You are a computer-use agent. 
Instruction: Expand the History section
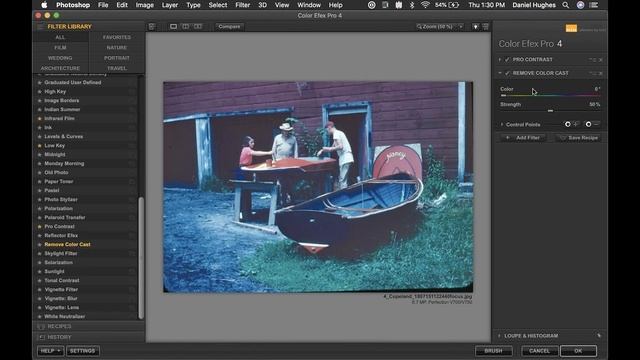88,337
